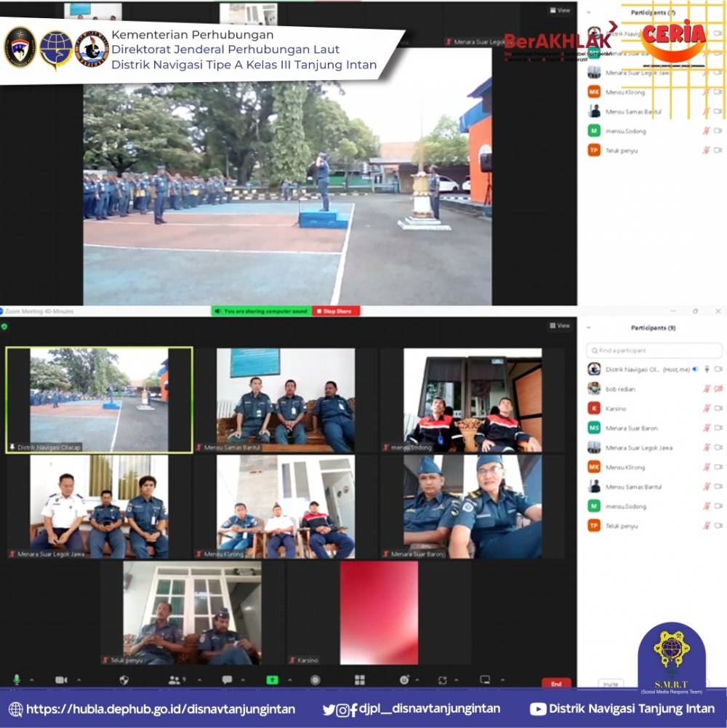The height and width of the screenshot is (728, 727).
Task: Open Whiteboard icon near End button
Action: click(485, 680)
